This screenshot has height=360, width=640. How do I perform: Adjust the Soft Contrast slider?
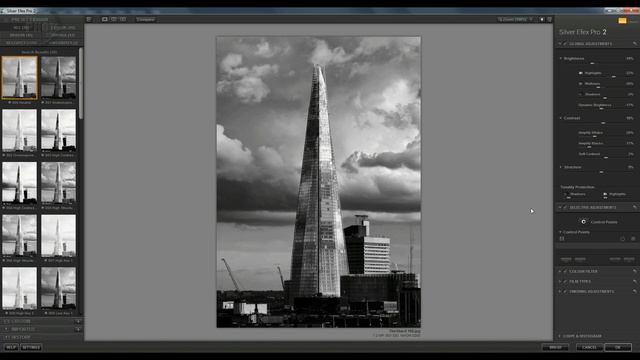606,158
